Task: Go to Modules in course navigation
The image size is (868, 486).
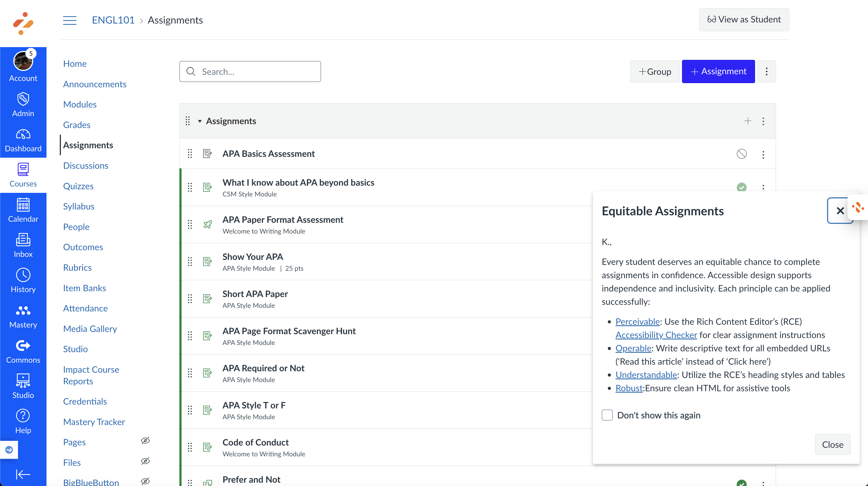Action: click(x=79, y=104)
